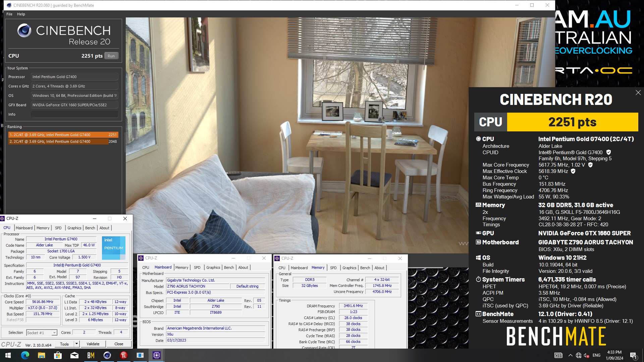Viewport: 644px width, 362px height.
Task: Open File Explorer from the taskbar
Action: 41,355
